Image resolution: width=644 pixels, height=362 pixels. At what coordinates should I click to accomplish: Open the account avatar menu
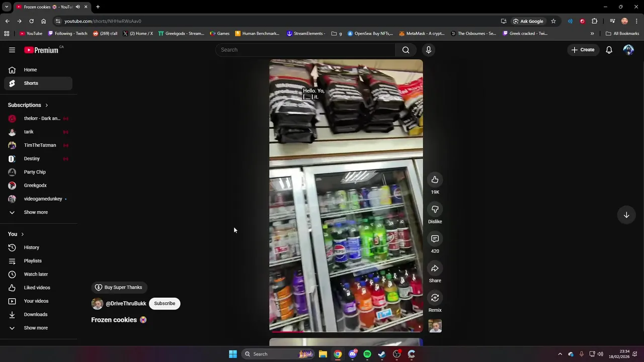click(628, 50)
